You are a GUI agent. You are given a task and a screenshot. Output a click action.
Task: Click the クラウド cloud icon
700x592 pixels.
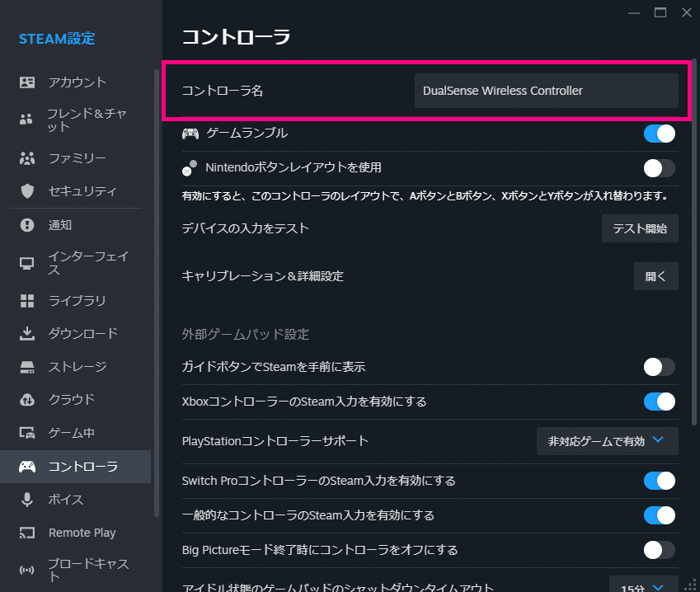(x=26, y=400)
